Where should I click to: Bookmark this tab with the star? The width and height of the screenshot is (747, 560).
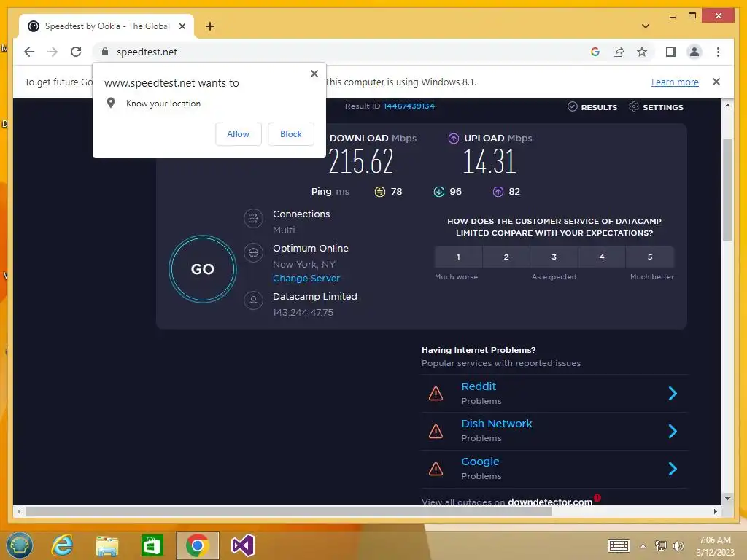click(642, 52)
